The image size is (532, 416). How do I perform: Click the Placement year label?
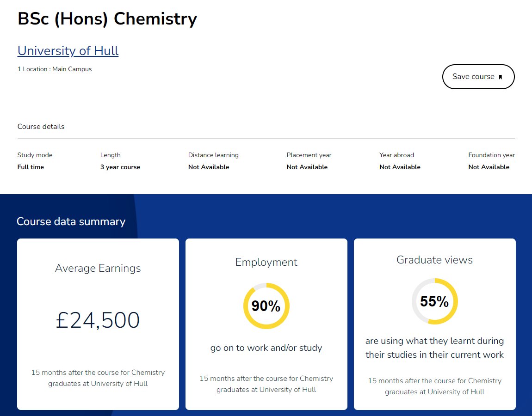point(309,155)
